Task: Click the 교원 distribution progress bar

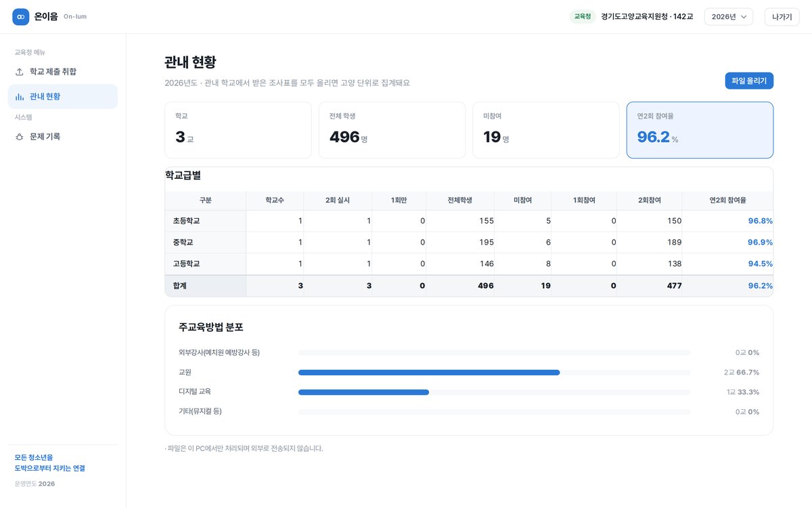Action: (x=495, y=373)
